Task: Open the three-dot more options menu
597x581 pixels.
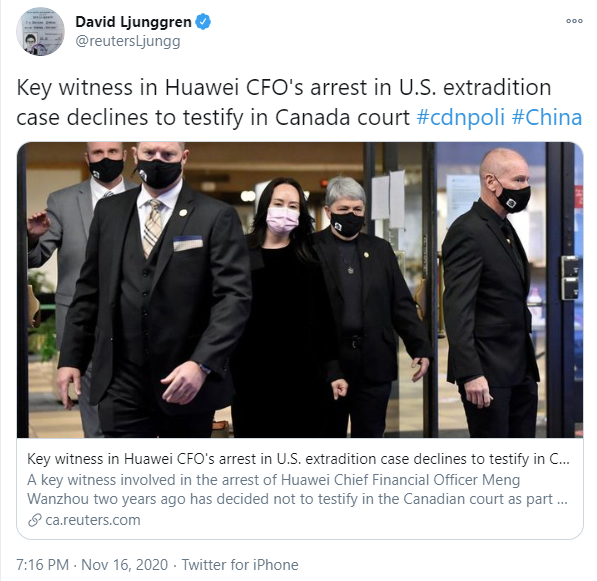Action: 574,21
